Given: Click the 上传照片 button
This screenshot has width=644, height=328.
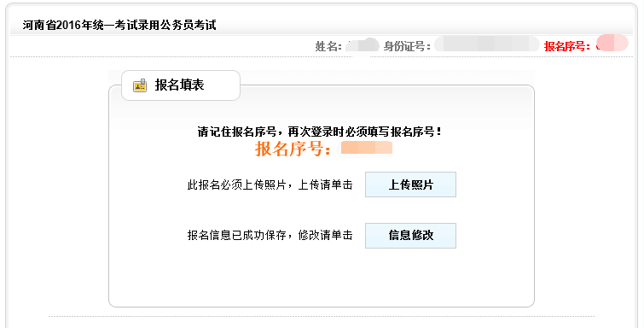Looking at the screenshot, I should pyautogui.click(x=410, y=184).
